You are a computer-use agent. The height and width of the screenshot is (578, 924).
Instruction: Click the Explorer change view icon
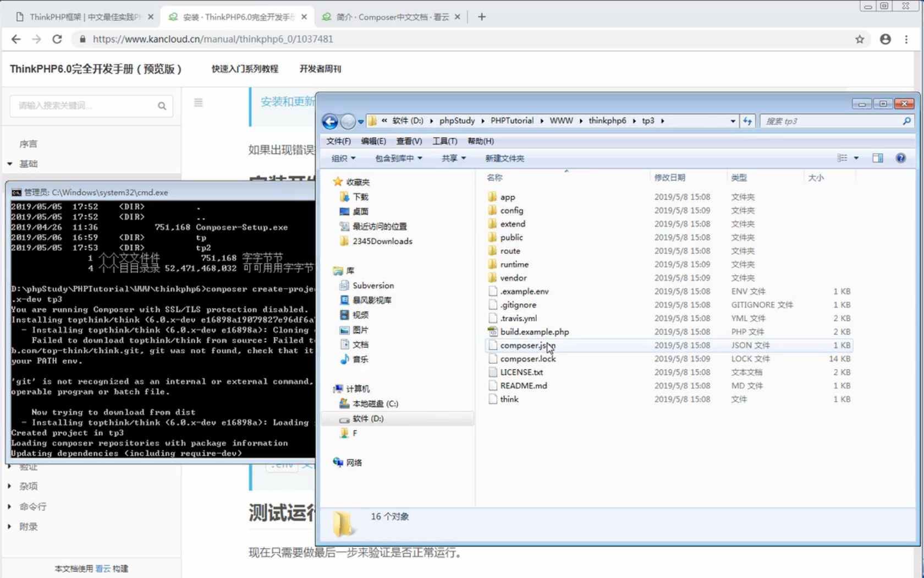(x=842, y=159)
